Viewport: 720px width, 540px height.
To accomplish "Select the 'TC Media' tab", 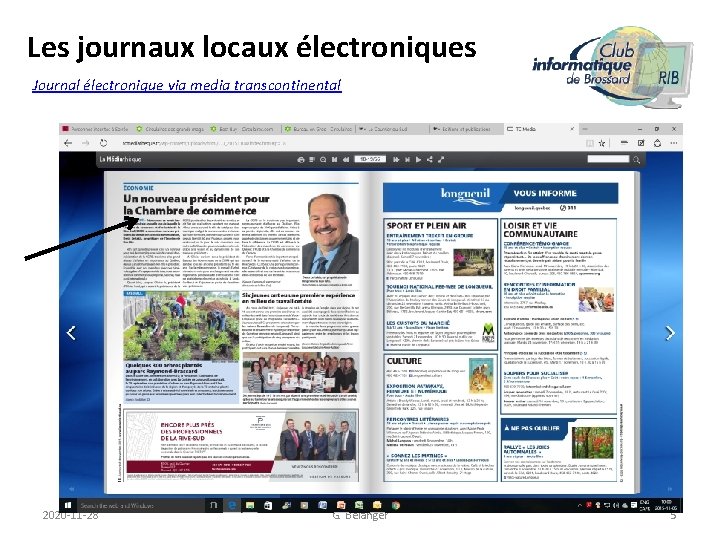I will 541,129.
